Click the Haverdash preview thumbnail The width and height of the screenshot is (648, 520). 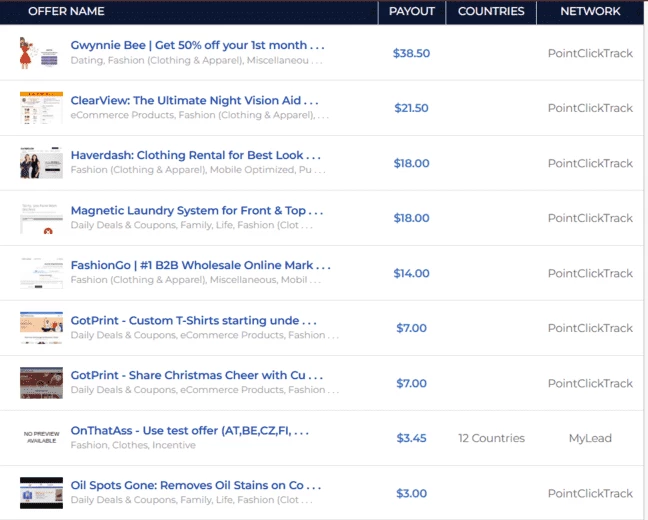pyautogui.click(x=41, y=162)
